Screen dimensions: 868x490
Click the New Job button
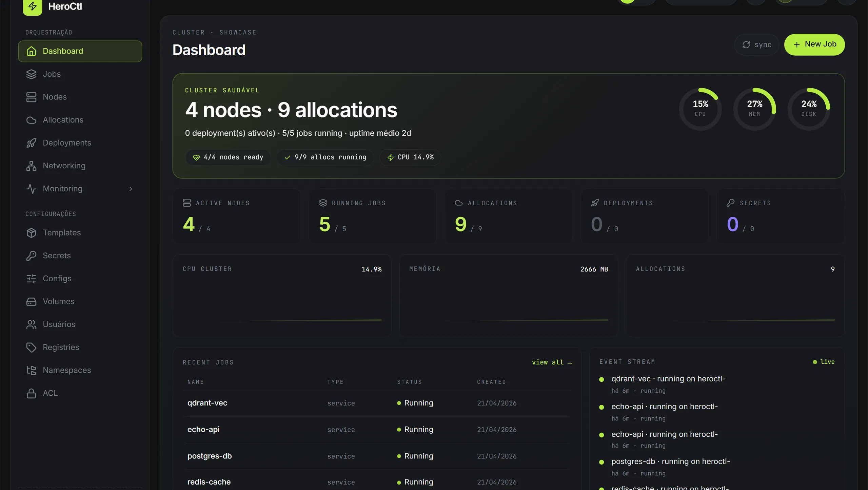814,44
